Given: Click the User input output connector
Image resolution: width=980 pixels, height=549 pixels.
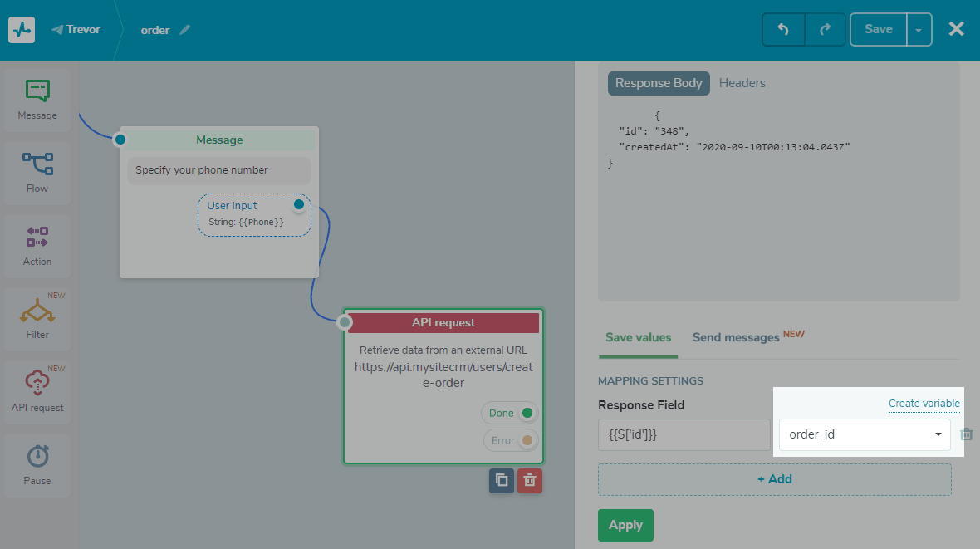Looking at the screenshot, I should tap(299, 204).
